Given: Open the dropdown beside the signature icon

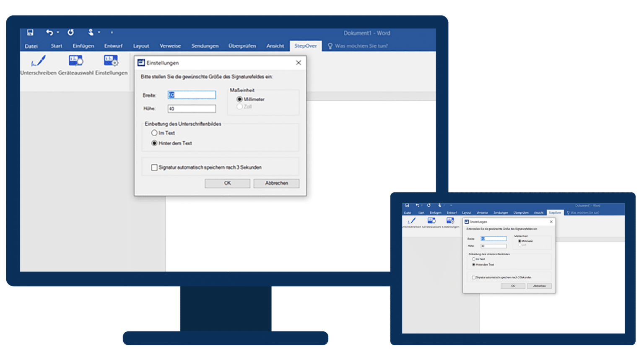Looking at the screenshot, I should pyautogui.click(x=99, y=32).
